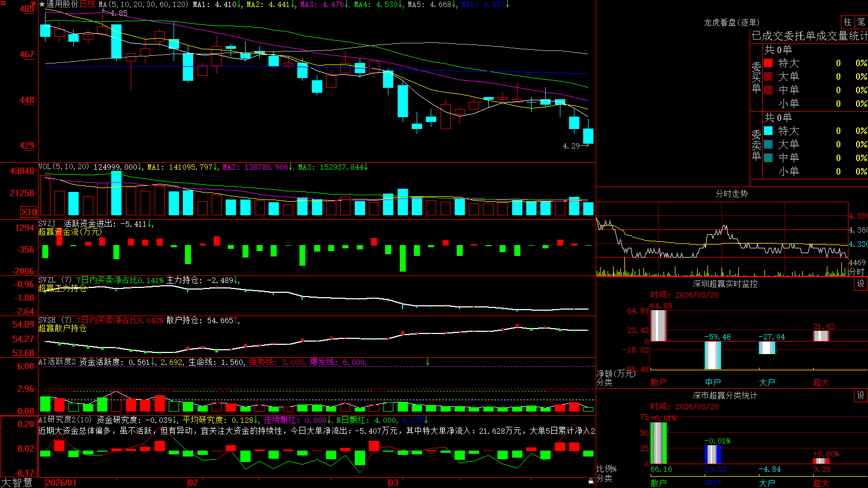Click the small red square icon at top-left corner
Viewport: 868px width, 488px height.
(x=3, y=3)
